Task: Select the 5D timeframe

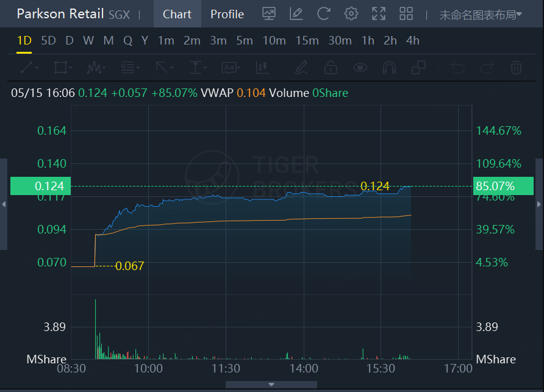Action: coord(49,41)
